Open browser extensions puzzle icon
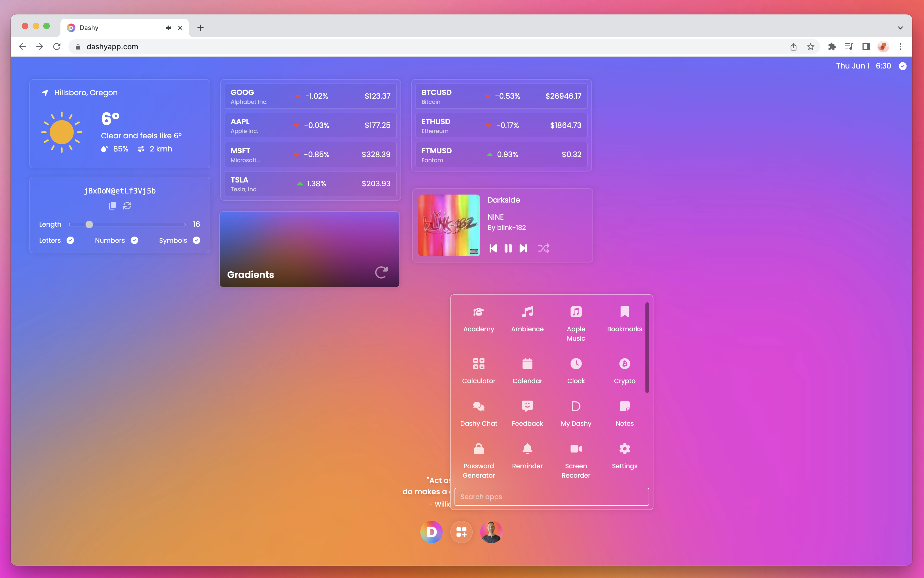 tap(831, 47)
